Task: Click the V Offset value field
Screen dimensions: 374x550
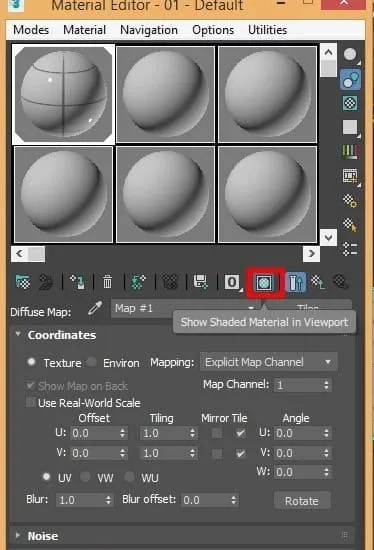Action: pos(94,454)
